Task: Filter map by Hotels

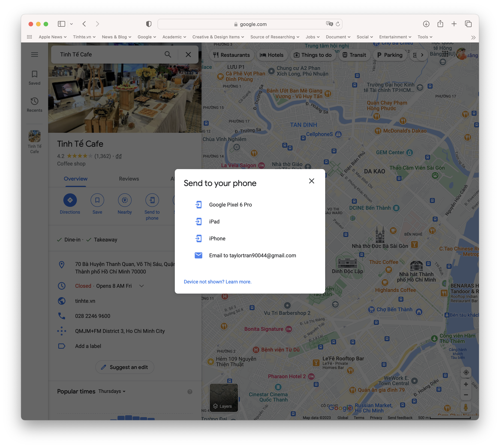Action: pos(272,55)
